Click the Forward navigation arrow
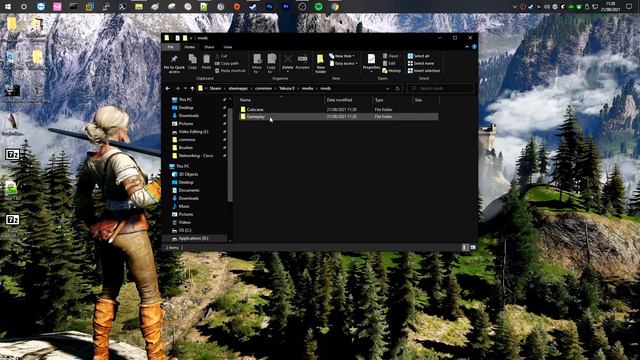This screenshot has width=640, height=360. tap(178, 88)
